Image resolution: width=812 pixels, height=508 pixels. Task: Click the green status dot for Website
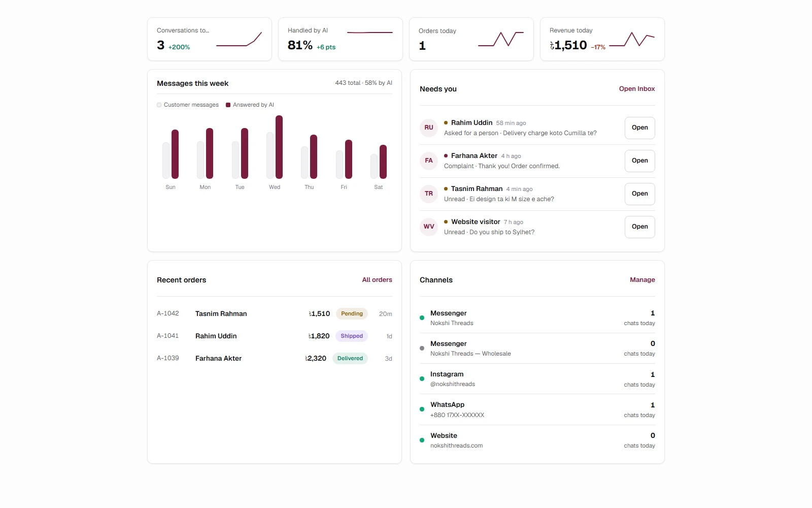tap(422, 440)
